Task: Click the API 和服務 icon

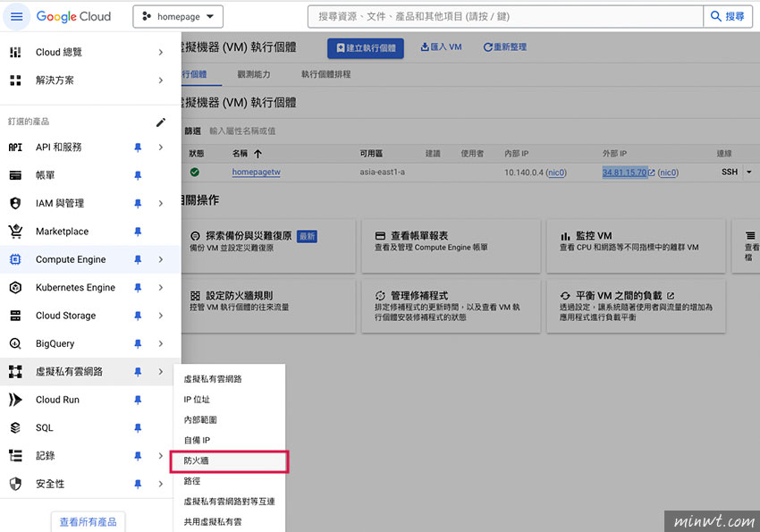Action: click(x=15, y=147)
